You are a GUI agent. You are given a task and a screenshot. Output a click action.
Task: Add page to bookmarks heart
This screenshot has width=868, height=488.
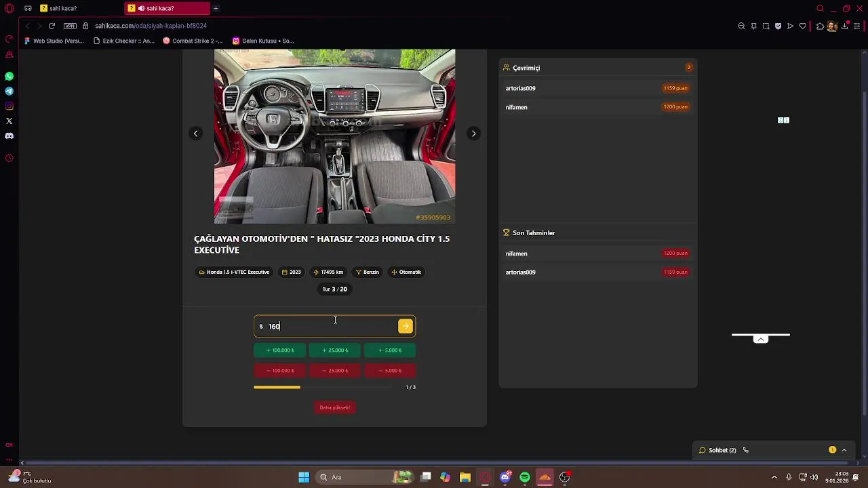point(803,26)
